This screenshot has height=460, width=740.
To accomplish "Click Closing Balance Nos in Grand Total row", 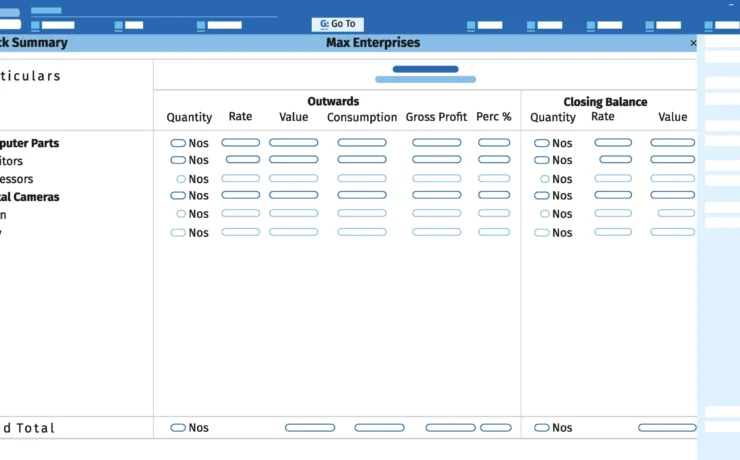I will click(x=562, y=427).
